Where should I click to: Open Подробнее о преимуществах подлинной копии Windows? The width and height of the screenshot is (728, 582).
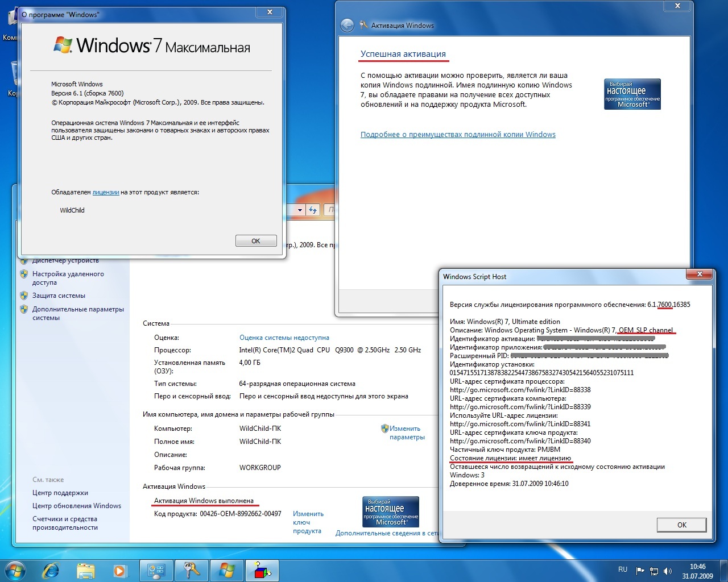(x=458, y=135)
